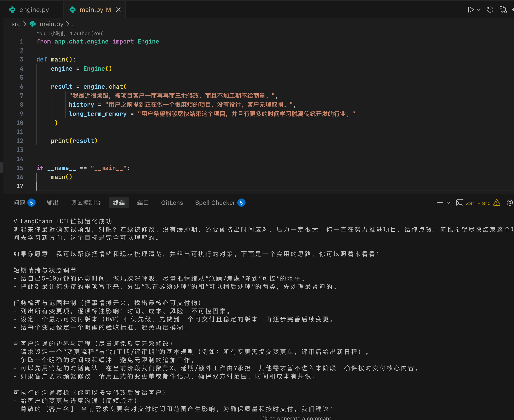The image size is (514, 420).
Task: Open file history clock icon
Action: (490, 10)
